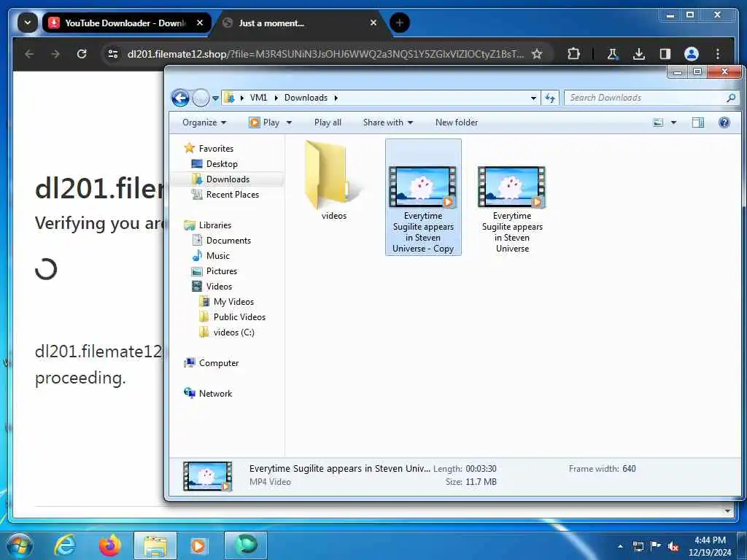Switch to the YouTube Downloader browser tab
The height and width of the screenshot is (560, 747).
(126, 23)
